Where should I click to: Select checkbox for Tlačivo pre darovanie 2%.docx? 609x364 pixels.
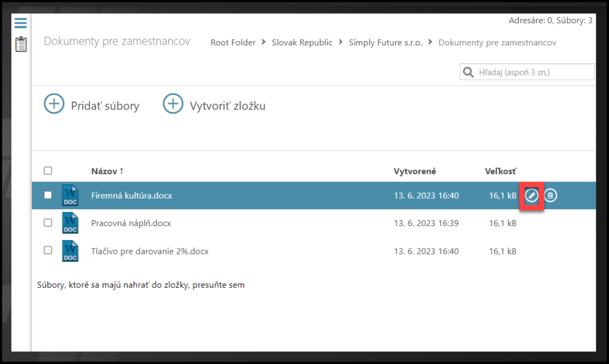click(x=48, y=251)
